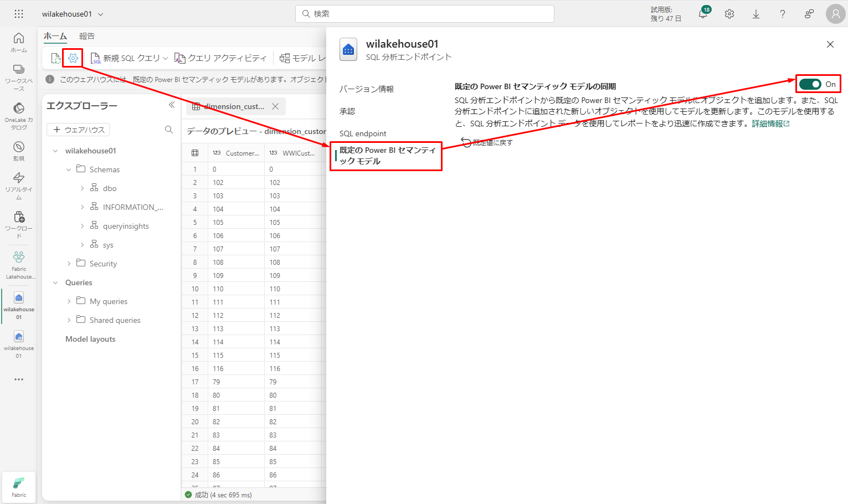
Task: Open warehouse settings gear in toolbar
Action: 73,58
